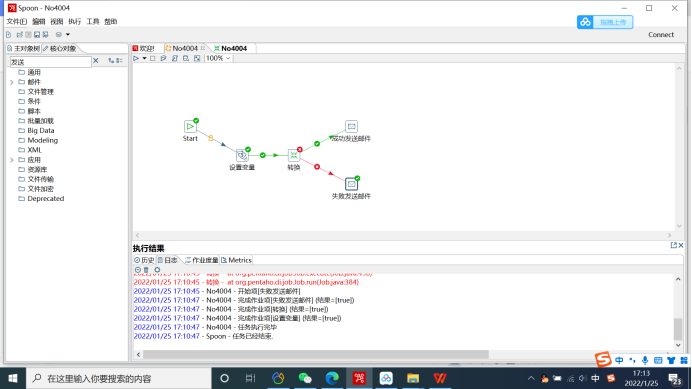Click the log horizontal scrollbar

[x=316, y=354]
